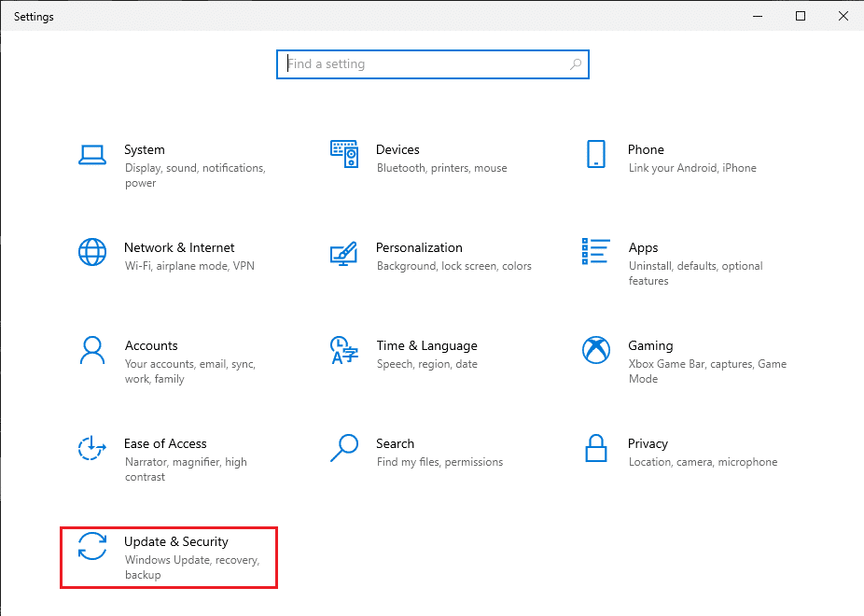Click inside the Find a setting box
Viewport: 864px width, 616px height.
pyautogui.click(x=420, y=63)
